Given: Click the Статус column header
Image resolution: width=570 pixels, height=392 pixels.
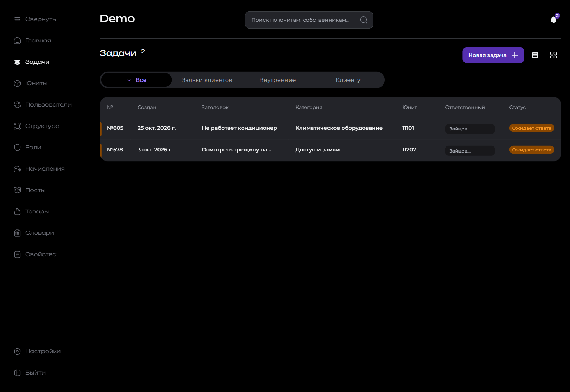Looking at the screenshot, I should pyautogui.click(x=517, y=107).
